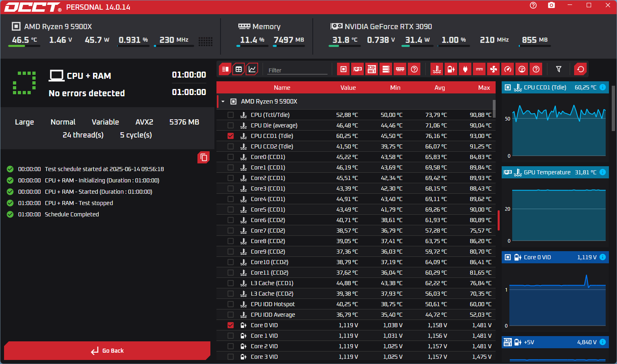Sort by the Max column header
This screenshot has width=617, height=364.
pos(484,88)
